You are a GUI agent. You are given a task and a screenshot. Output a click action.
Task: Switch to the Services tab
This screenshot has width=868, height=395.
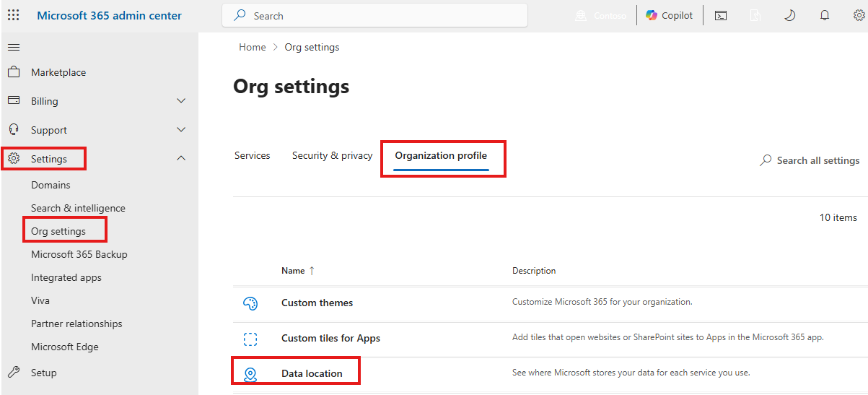253,155
